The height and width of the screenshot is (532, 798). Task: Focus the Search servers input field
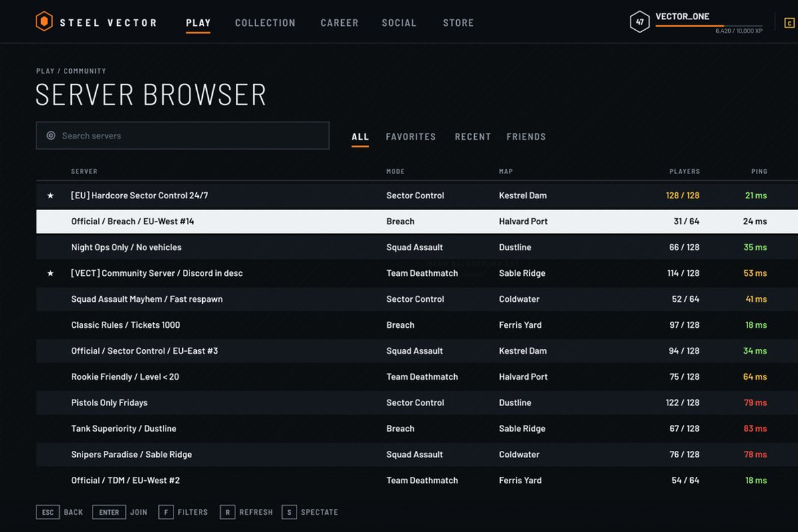(x=183, y=136)
